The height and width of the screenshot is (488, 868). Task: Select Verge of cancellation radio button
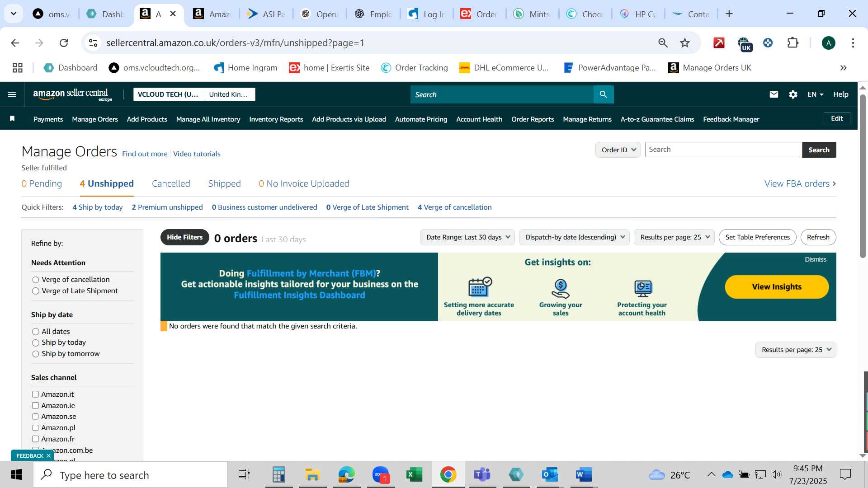click(36, 280)
